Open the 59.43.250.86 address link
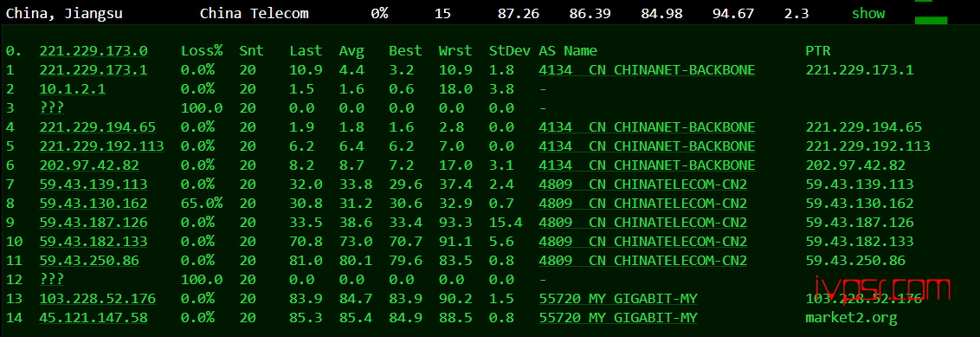This screenshot has width=980, height=337. click(x=89, y=261)
